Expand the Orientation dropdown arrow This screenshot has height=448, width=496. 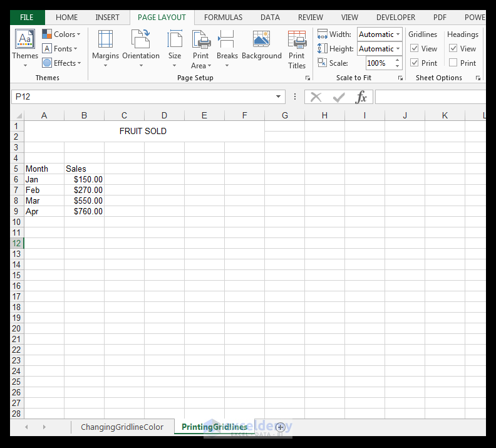pyautogui.click(x=141, y=66)
